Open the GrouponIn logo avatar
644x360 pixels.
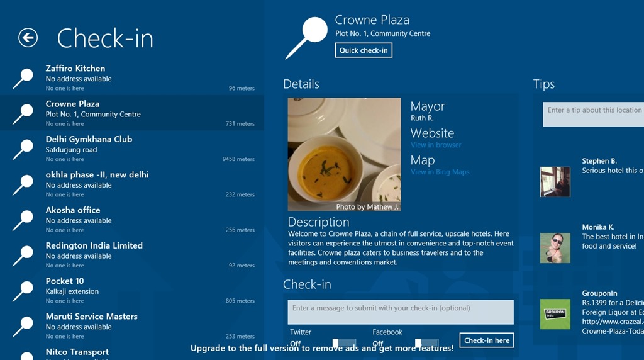point(555,314)
